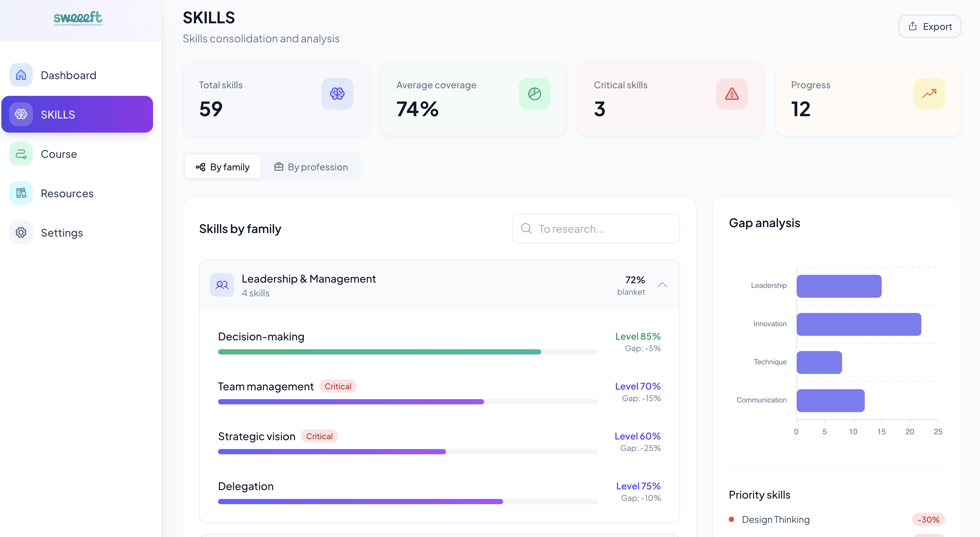Click the brain icon on Total skills card
980x537 pixels.
337,94
